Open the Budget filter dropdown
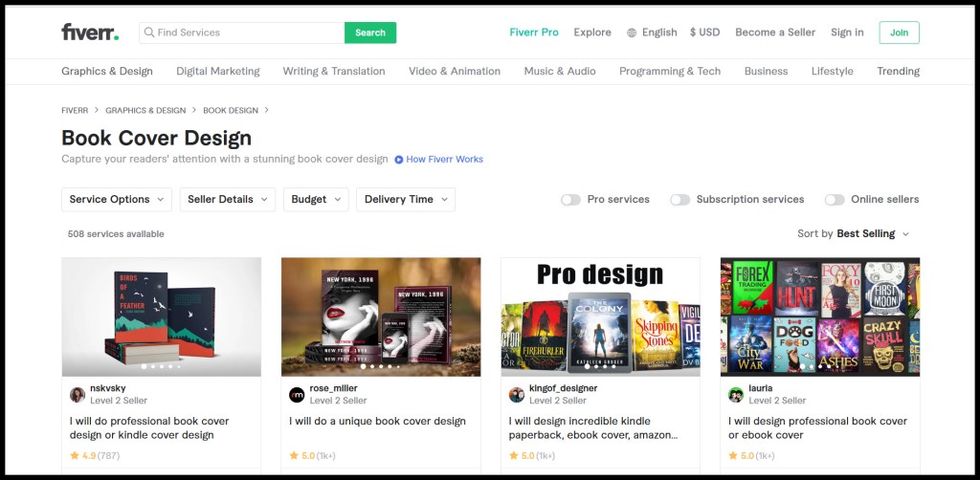980x480 pixels. tap(316, 200)
